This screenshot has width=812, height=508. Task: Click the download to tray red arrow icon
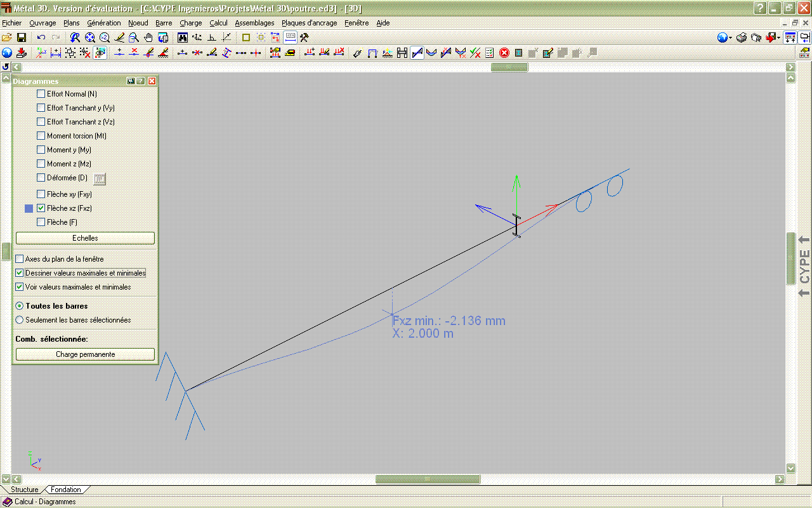(x=21, y=53)
